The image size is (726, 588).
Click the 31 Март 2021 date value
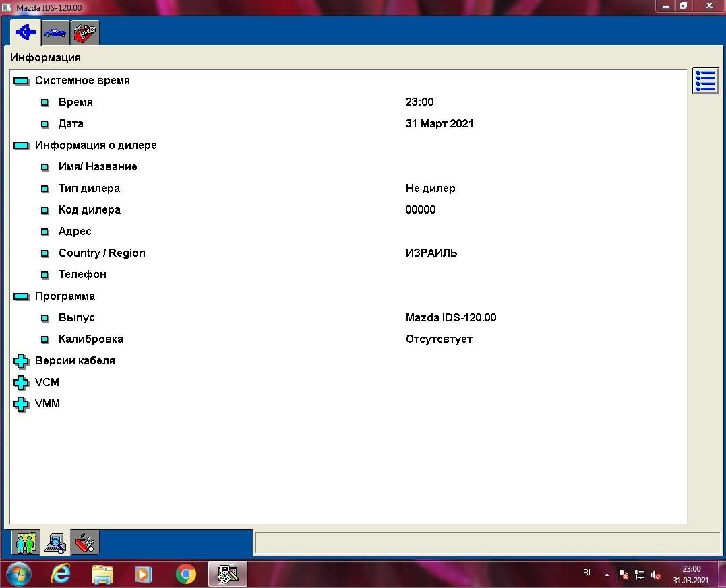(440, 123)
